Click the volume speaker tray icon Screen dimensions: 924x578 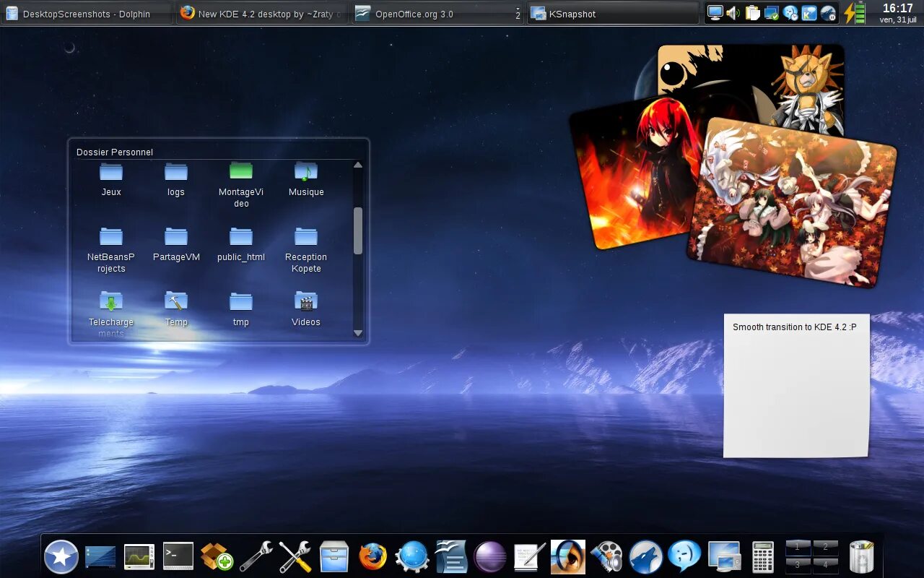pyautogui.click(x=733, y=12)
